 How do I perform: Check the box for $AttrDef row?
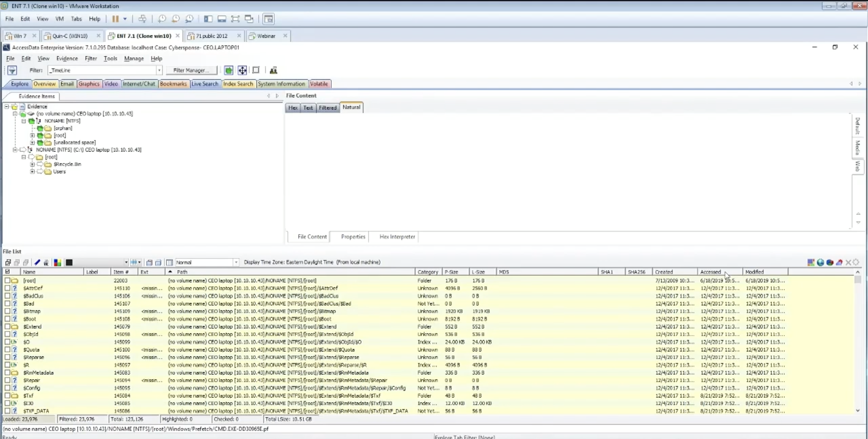click(x=8, y=288)
